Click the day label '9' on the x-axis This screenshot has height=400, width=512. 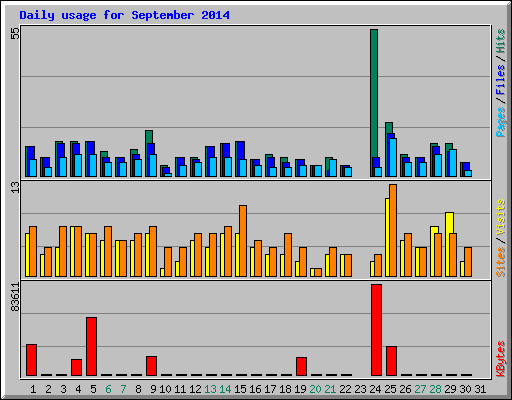153,389
